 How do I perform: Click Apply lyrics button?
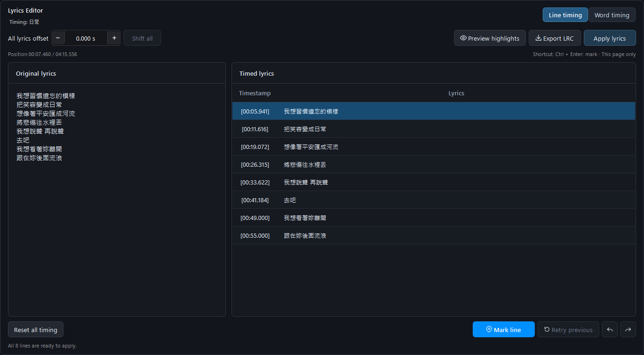pos(609,38)
